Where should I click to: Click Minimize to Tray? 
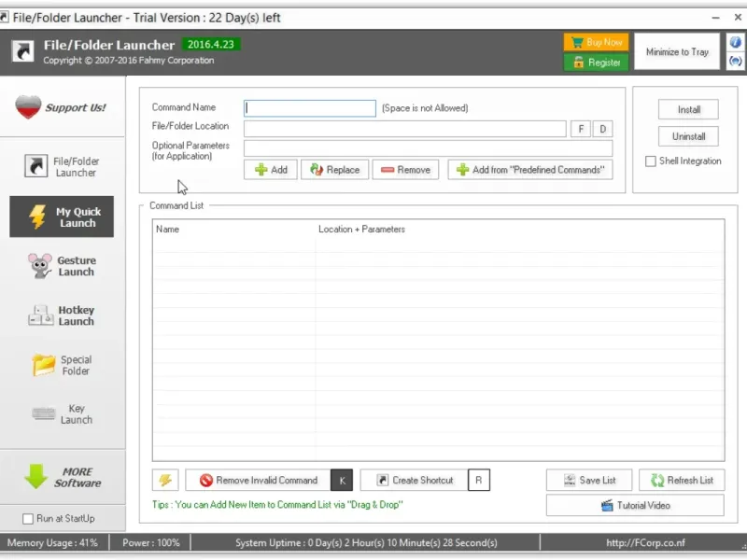pos(677,51)
